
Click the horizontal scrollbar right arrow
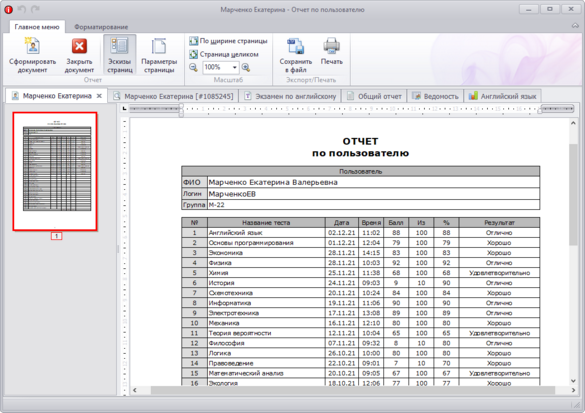[573, 390]
